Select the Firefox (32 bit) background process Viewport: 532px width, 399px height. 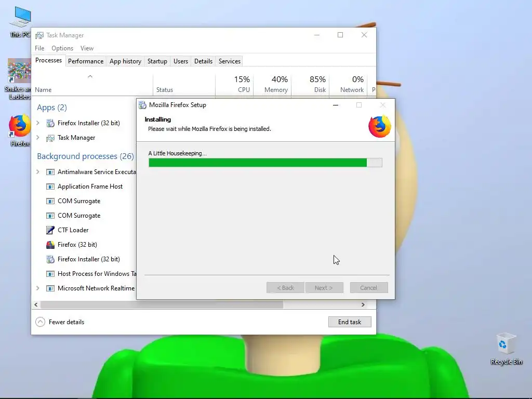point(84,245)
